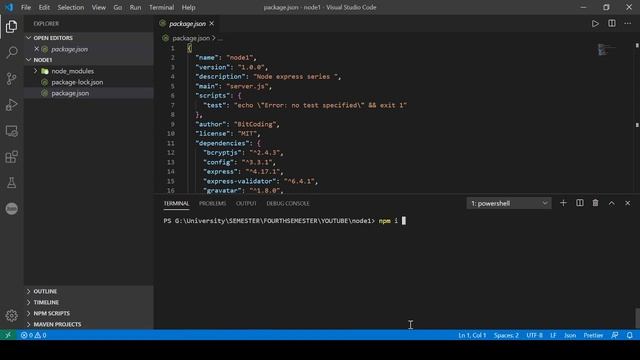Open the Extensions view
The height and width of the screenshot is (360, 640).
click(11, 157)
